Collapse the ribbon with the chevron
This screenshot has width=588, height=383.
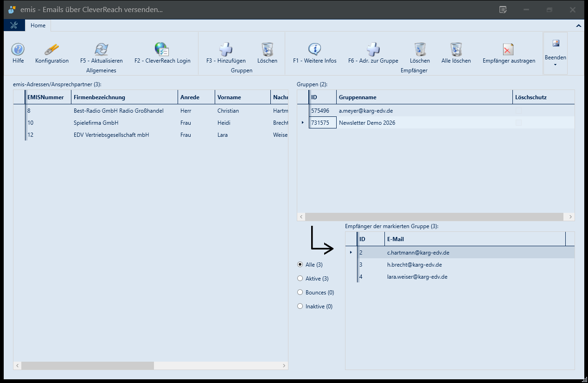(x=578, y=26)
